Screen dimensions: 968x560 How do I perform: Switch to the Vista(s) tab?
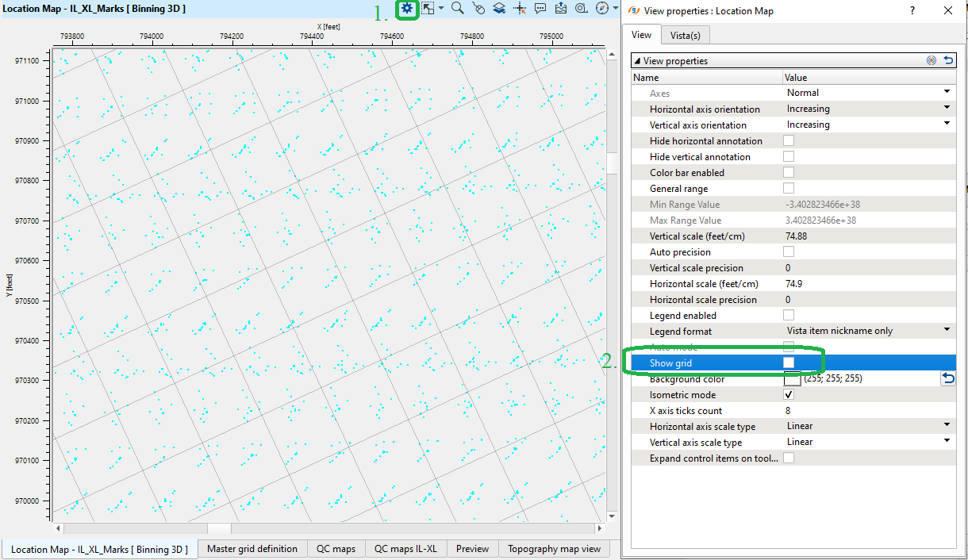point(685,35)
